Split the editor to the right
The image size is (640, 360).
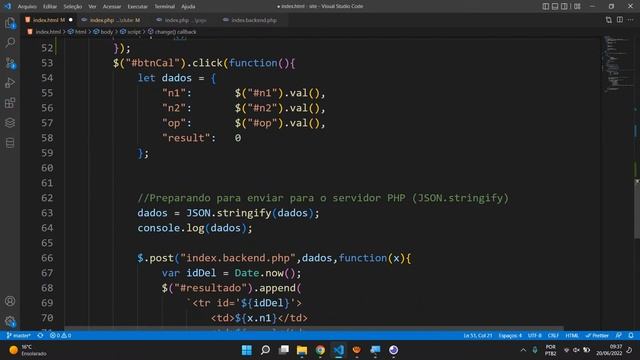(x=620, y=20)
